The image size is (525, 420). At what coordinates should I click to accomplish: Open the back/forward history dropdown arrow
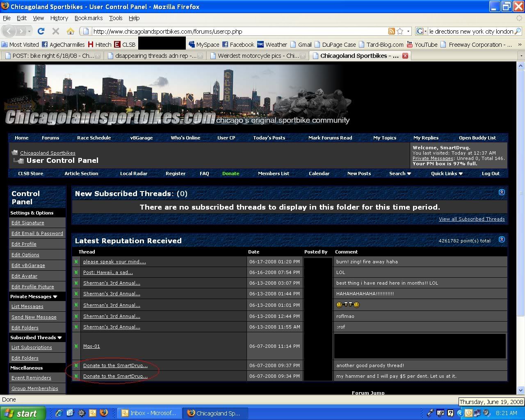pos(29,31)
